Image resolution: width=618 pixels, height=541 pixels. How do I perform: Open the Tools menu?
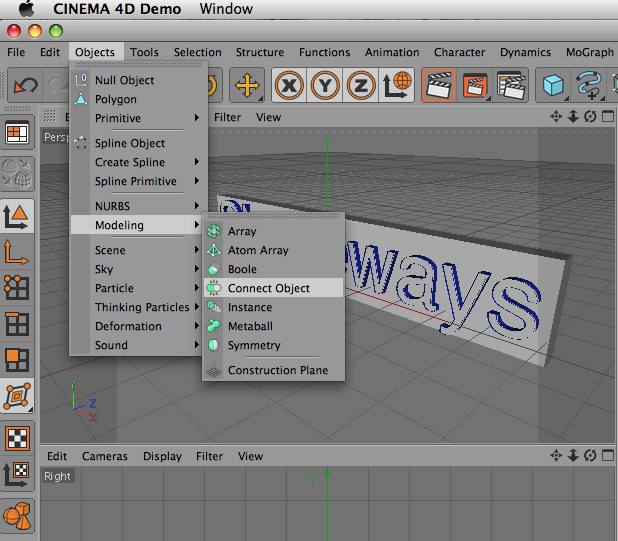point(144,52)
